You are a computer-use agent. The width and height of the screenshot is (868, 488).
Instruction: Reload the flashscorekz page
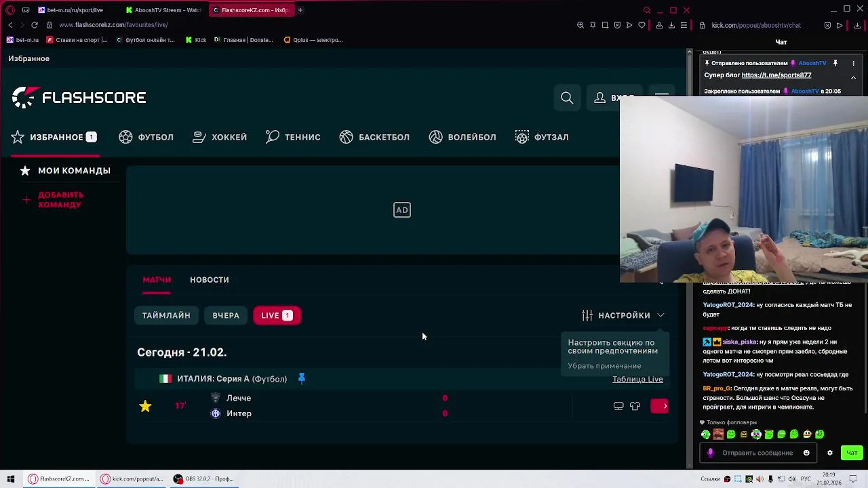click(x=35, y=25)
